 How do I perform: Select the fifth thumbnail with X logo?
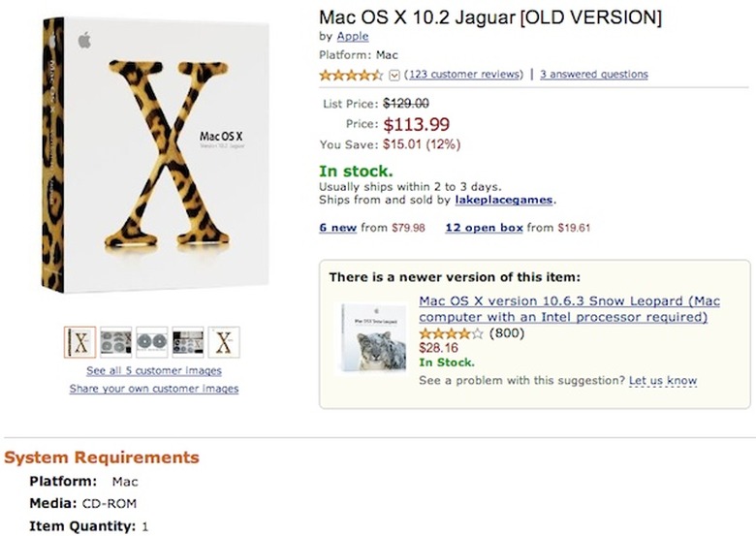[x=224, y=342]
